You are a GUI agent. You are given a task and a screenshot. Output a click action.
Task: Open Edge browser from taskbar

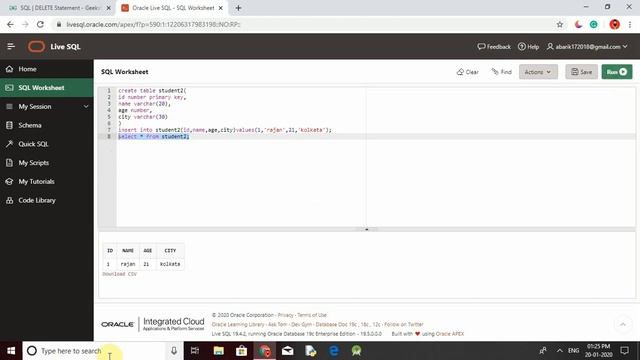point(333,351)
